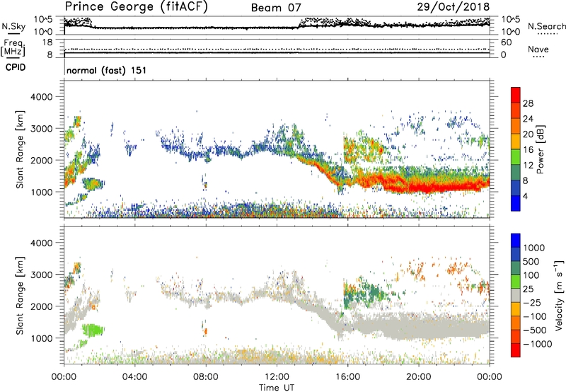Viewport: 566px width, 392px height.
Task: Pick the bottom blue segment of power colorbar
Action: tap(516, 203)
